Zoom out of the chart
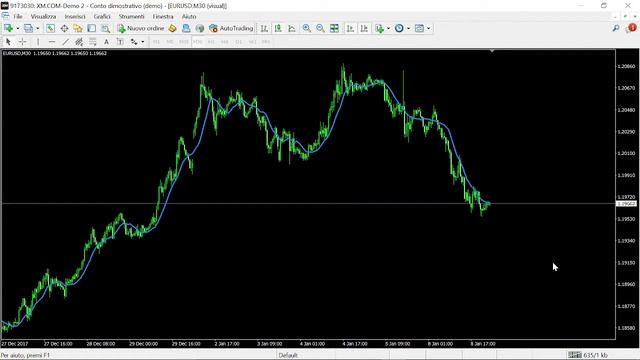 (320, 28)
